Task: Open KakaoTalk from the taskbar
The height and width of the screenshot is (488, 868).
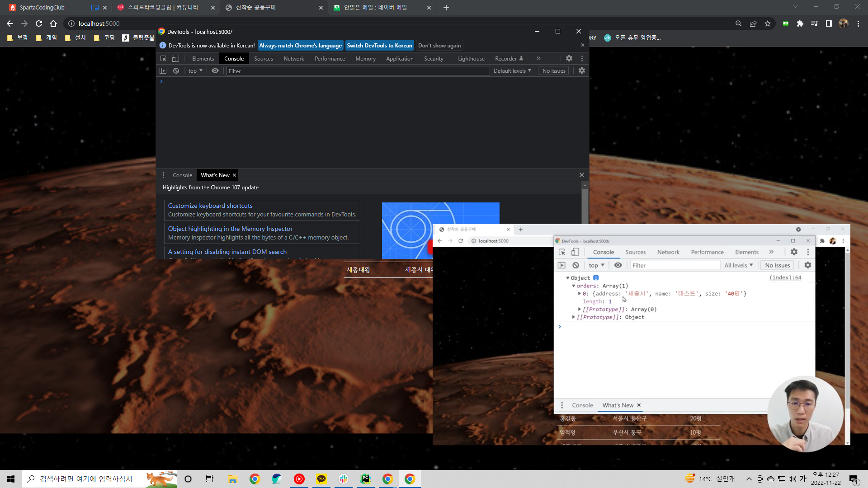Action: click(321, 479)
